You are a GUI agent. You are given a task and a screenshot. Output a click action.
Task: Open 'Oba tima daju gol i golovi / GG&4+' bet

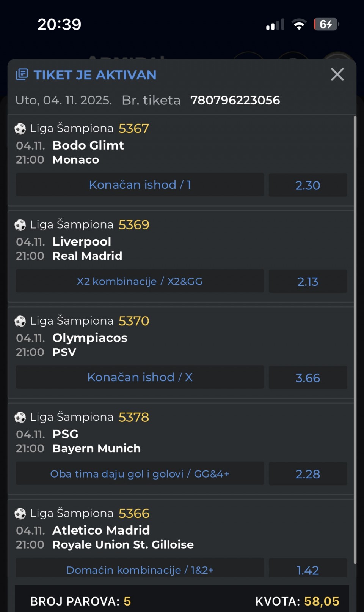(140, 474)
